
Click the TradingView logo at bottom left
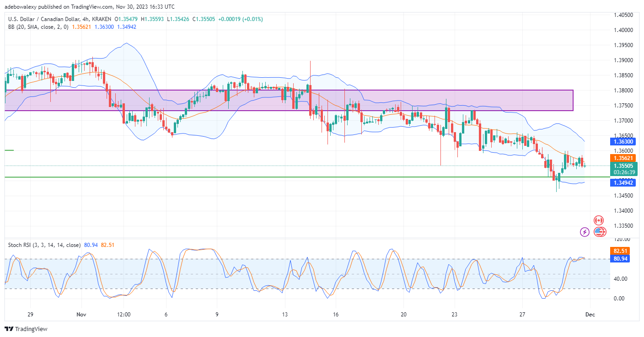tap(26, 329)
